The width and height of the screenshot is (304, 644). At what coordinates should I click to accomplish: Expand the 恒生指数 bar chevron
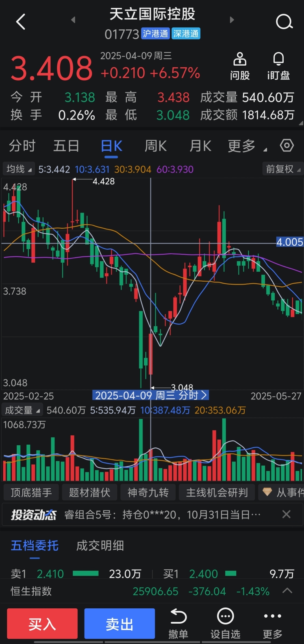click(x=287, y=591)
